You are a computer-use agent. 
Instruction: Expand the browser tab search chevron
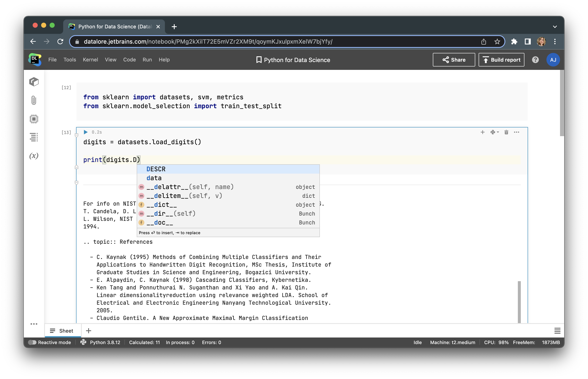555,27
